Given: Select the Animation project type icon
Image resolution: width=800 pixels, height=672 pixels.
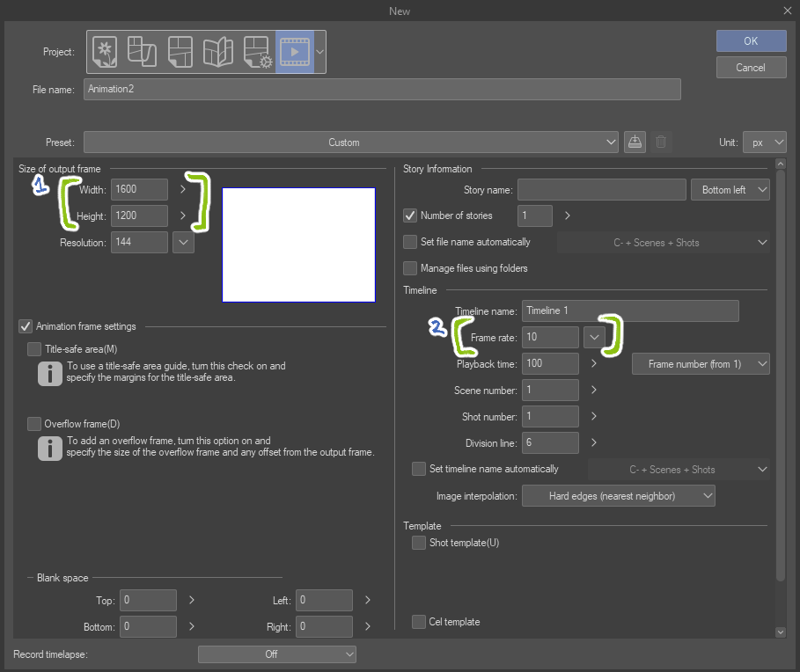Looking at the screenshot, I should (294, 52).
